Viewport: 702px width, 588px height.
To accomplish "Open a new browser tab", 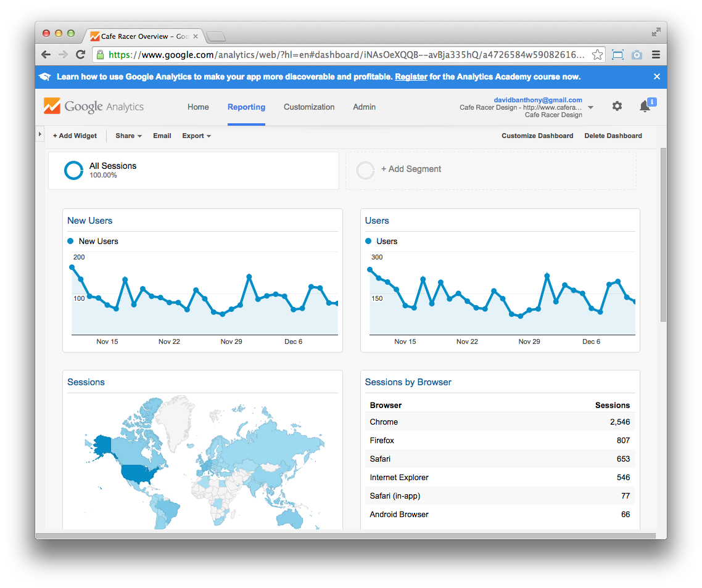I will [217, 37].
